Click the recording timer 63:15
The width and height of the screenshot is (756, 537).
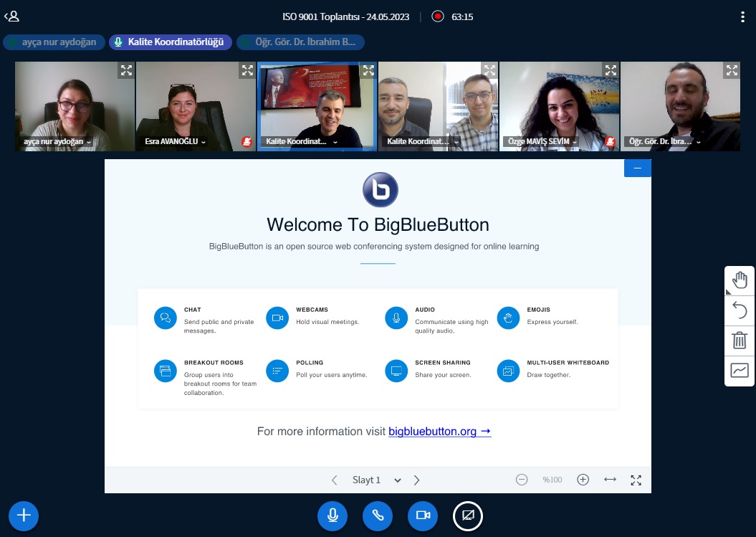click(462, 17)
